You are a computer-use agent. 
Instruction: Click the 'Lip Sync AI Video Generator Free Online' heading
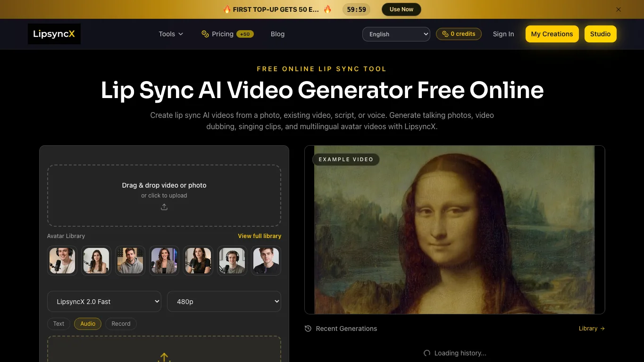[322, 90]
